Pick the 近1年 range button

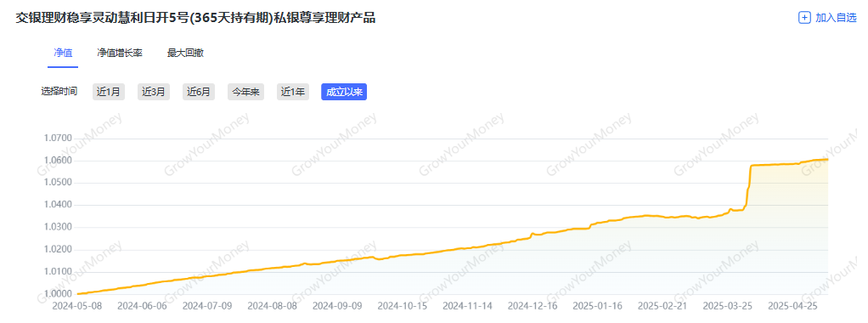pyautogui.click(x=293, y=92)
